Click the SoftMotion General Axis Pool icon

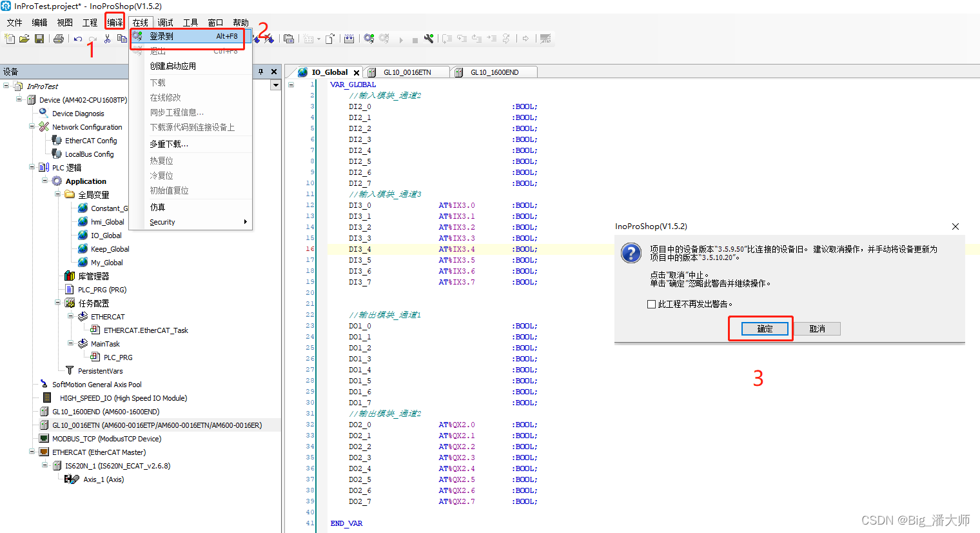pyautogui.click(x=44, y=384)
